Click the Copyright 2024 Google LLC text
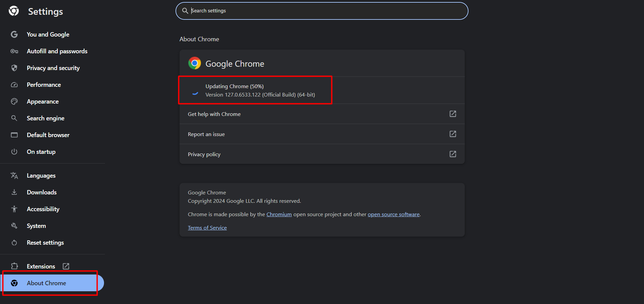The width and height of the screenshot is (644, 304). click(244, 201)
